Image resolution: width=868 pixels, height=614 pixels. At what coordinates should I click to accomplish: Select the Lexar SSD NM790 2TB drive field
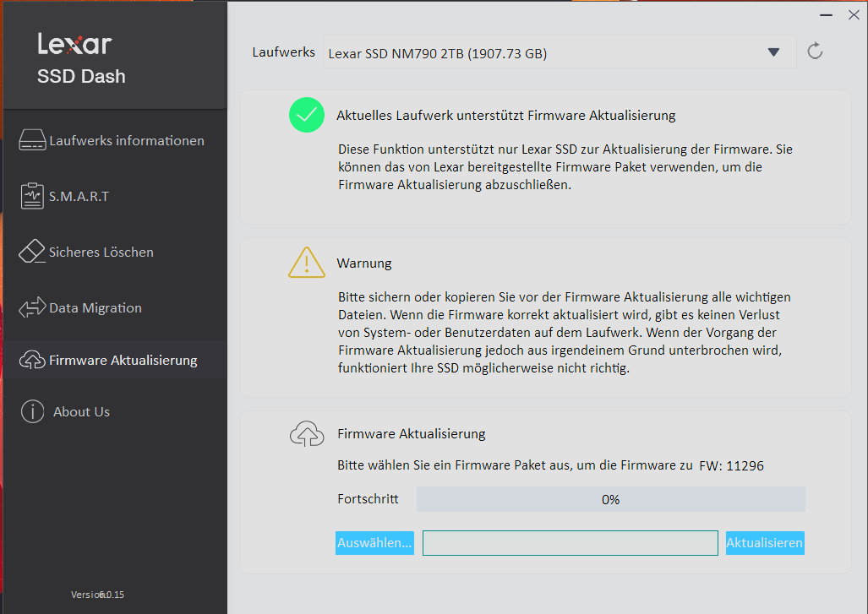click(560, 52)
